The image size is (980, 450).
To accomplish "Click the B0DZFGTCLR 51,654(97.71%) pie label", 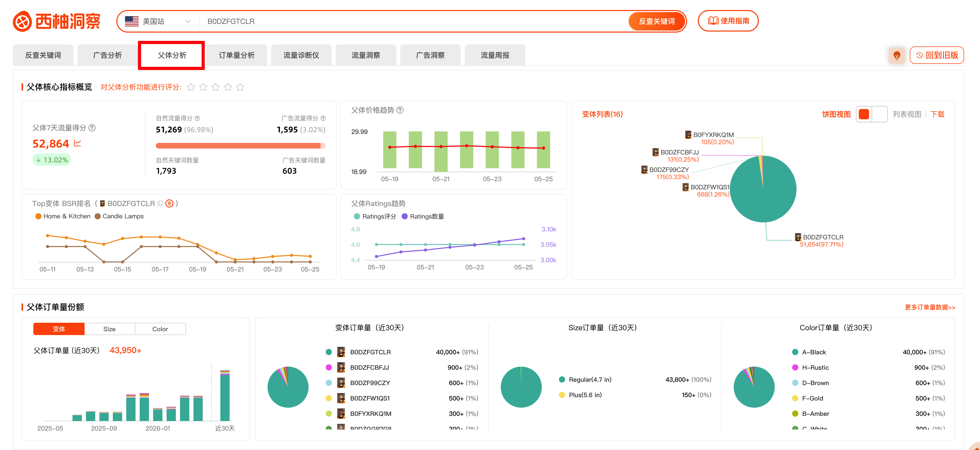I will 819,241.
